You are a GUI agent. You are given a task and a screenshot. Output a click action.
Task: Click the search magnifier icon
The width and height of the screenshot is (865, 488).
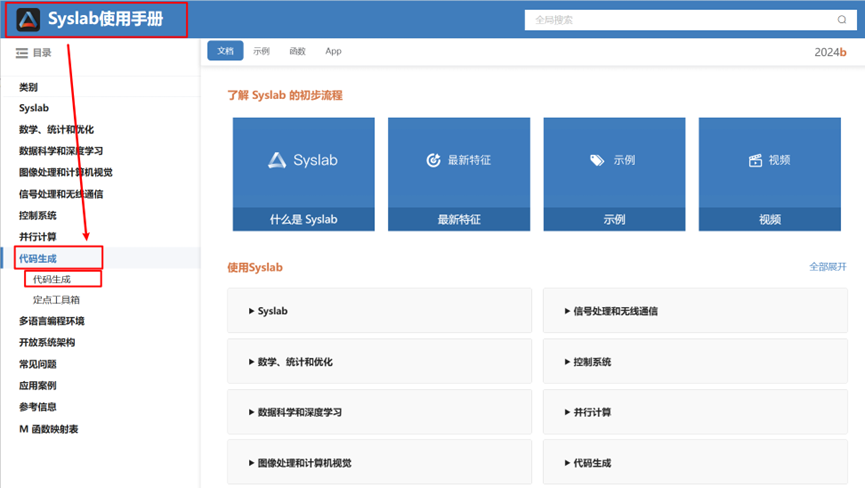click(842, 20)
